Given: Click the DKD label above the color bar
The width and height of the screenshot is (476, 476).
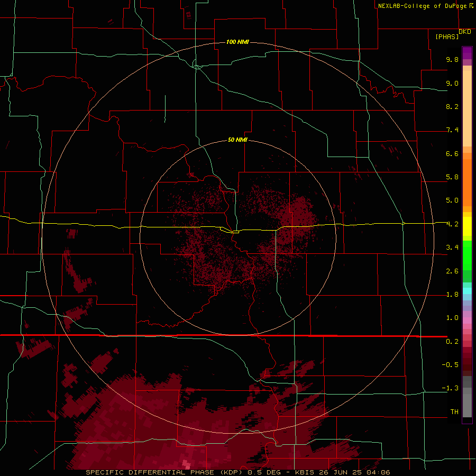Looking at the screenshot, I should click(465, 32).
